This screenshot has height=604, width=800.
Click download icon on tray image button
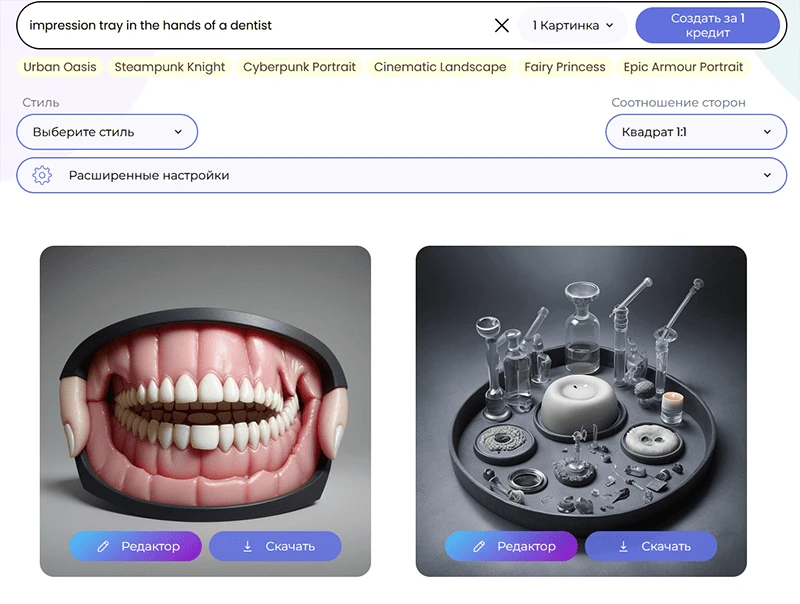(623, 546)
